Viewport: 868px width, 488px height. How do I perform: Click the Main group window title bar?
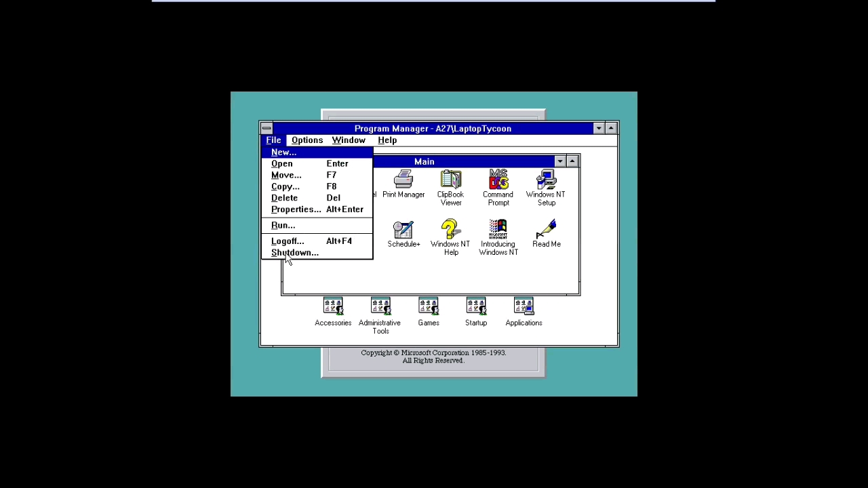tap(463, 161)
